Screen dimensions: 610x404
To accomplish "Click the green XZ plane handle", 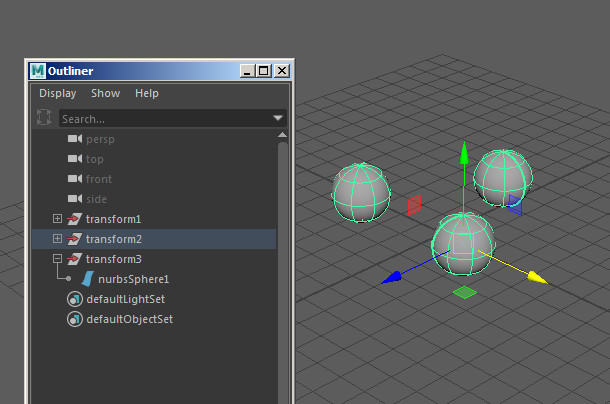I will tap(465, 292).
